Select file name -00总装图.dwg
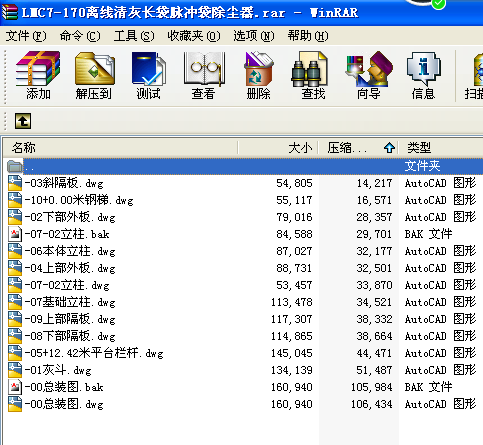 point(64,404)
